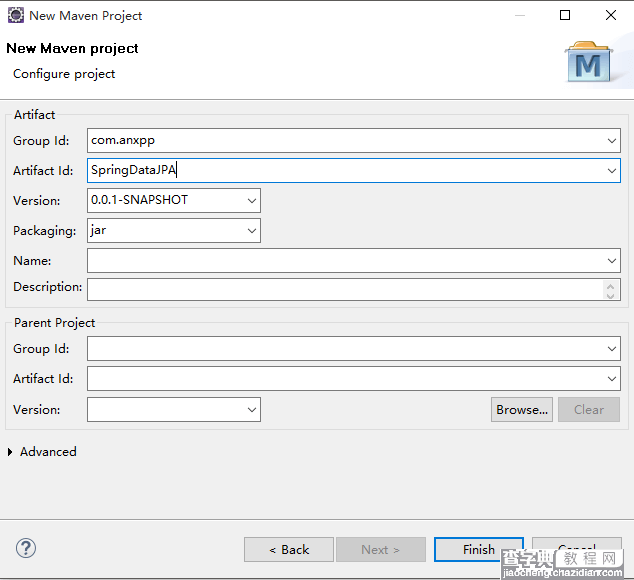The height and width of the screenshot is (580, 634).
Task: Click the Next button
Action: 381,549
